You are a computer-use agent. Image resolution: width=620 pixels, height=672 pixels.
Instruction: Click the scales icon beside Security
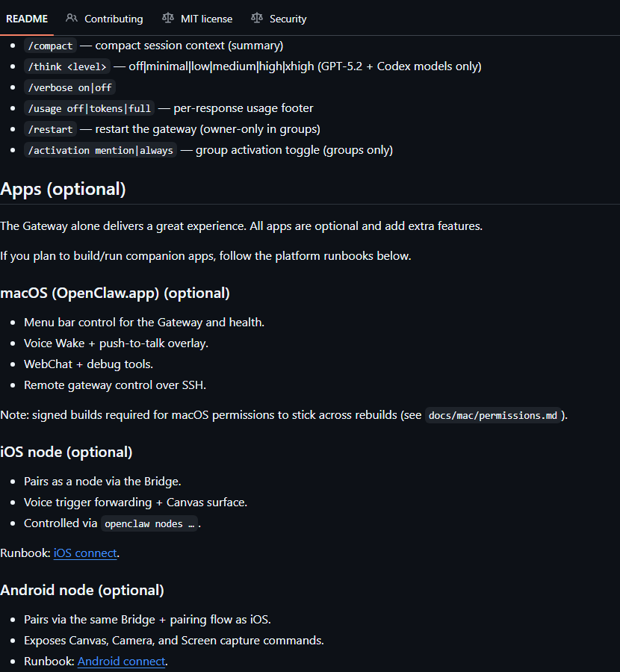(x=257, y=18)
